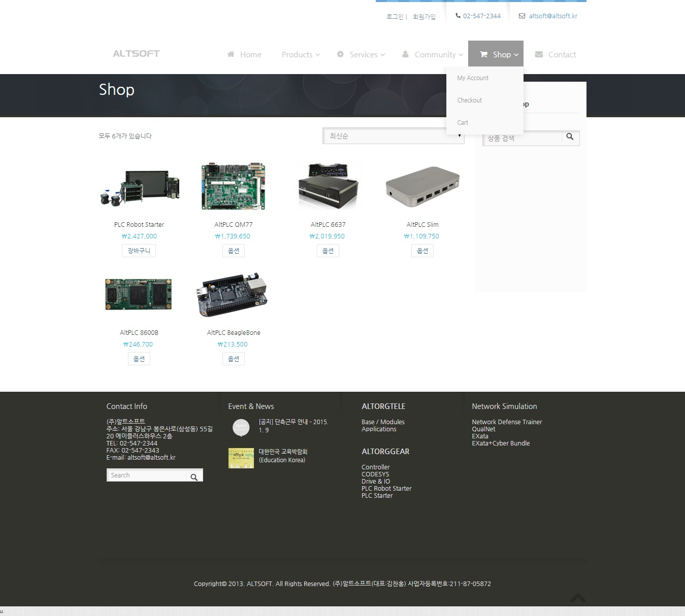Open the PLC Robot Starter product image

coord(139,187)
